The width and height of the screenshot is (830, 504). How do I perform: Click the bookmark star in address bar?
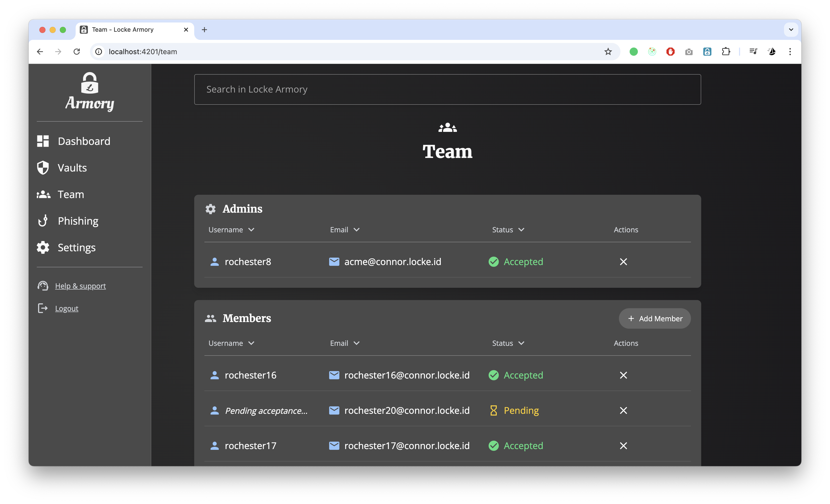pos(608,52)
